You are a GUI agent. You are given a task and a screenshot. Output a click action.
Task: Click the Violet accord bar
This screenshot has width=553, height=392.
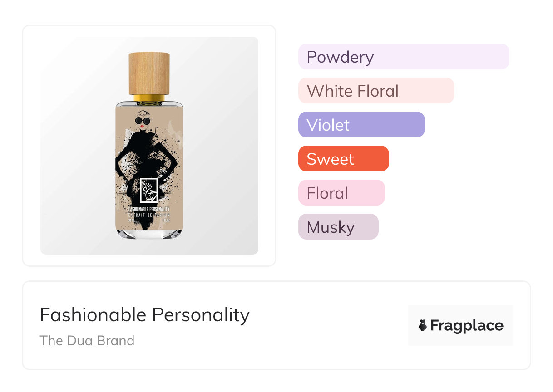tap(361, 125)
